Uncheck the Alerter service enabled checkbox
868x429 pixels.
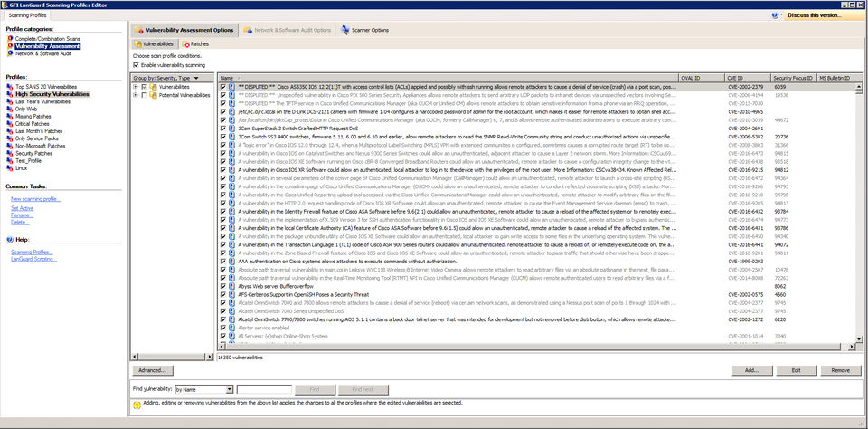223,328
